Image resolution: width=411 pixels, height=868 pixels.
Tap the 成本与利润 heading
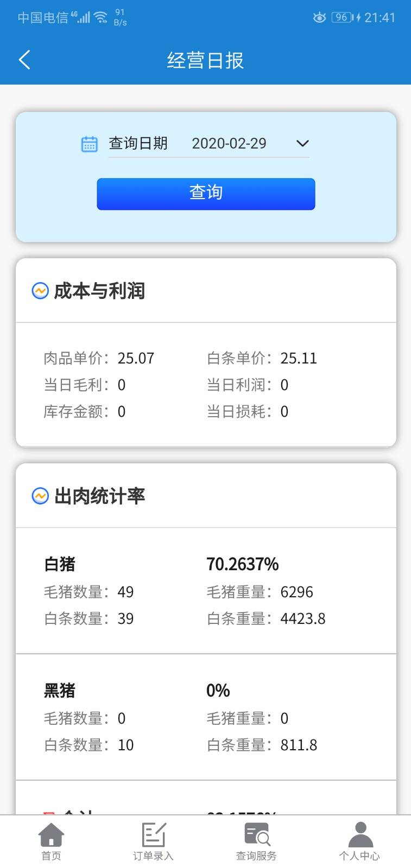pos(99,291)
